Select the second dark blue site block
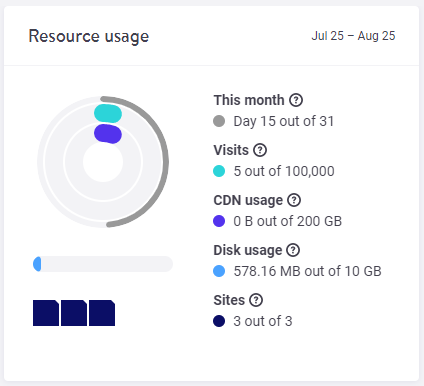The image size is (424, 386). click(74, 313)
